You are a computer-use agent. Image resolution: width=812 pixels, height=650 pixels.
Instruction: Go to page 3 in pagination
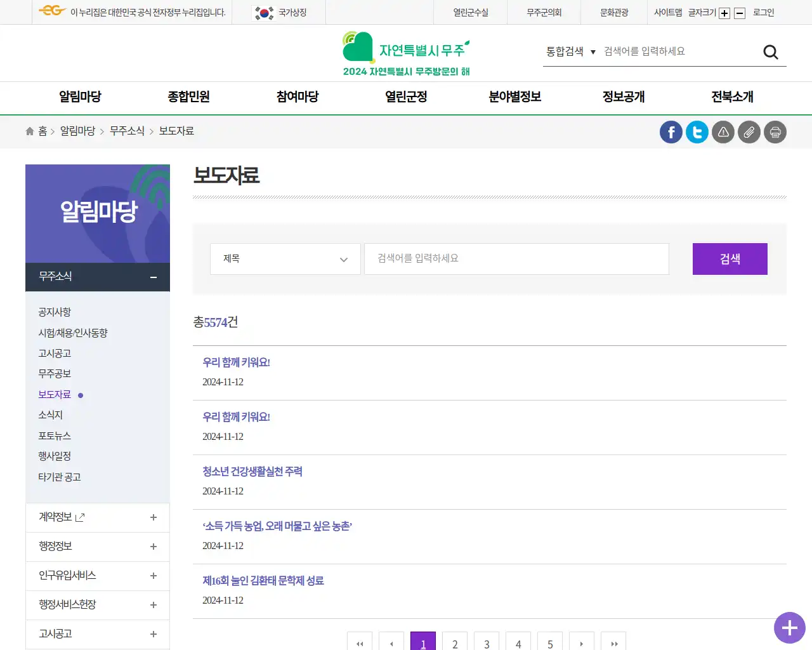487,644
